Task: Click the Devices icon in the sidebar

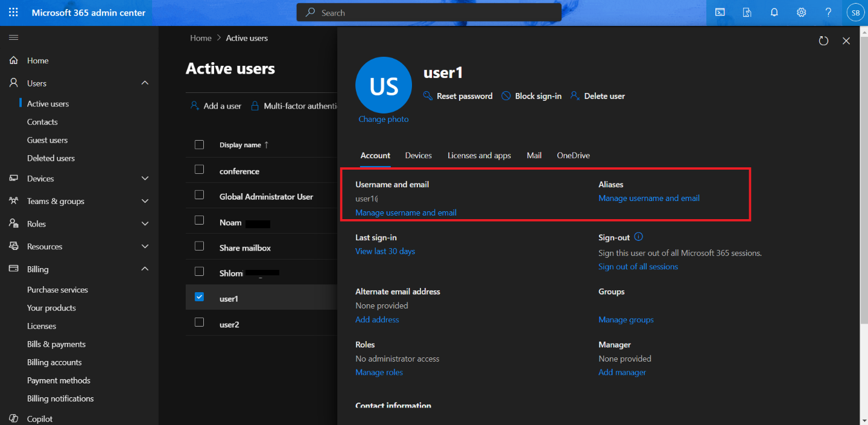Action: 14,179
